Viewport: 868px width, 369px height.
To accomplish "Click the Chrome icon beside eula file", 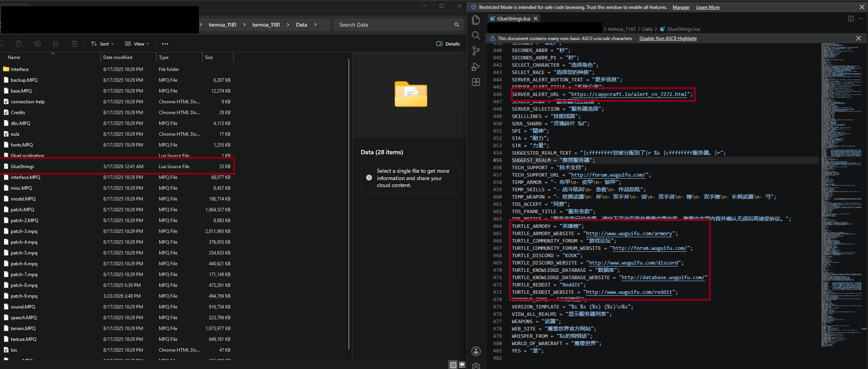I will pyautogui.click(x=6, y=134).
